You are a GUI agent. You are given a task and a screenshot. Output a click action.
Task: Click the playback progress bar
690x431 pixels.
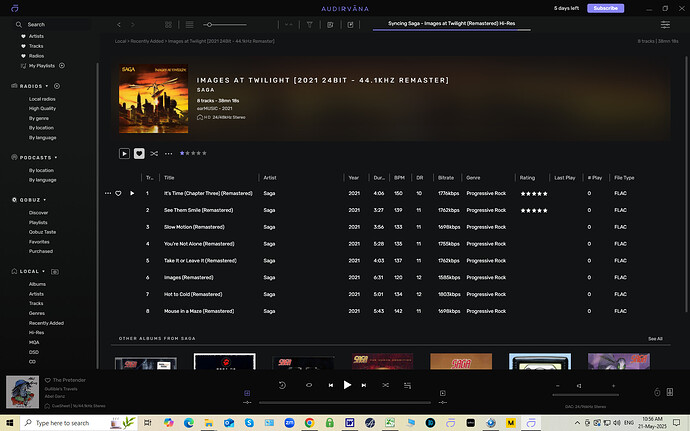[345, 402]
